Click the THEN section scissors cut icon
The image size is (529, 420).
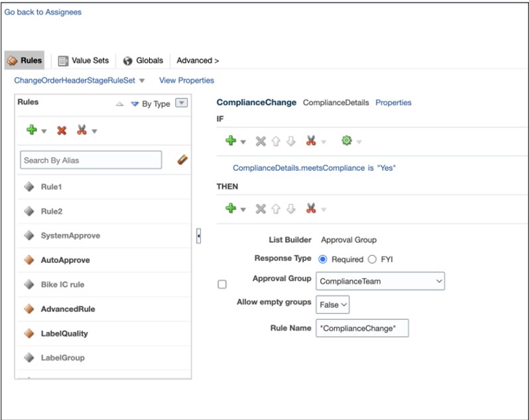click(x=311, y=208)
